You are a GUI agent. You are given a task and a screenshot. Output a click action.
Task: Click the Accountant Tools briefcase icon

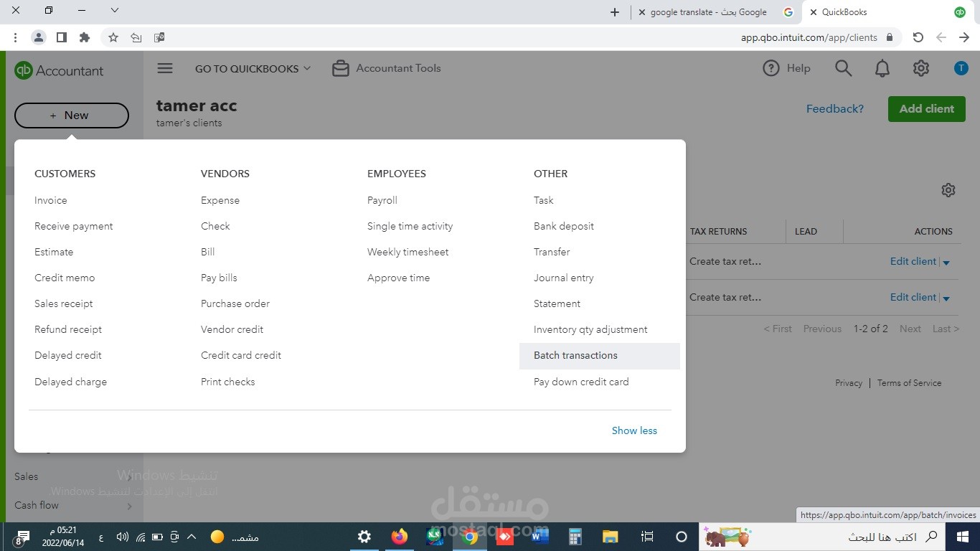click(x=341, y=68)
